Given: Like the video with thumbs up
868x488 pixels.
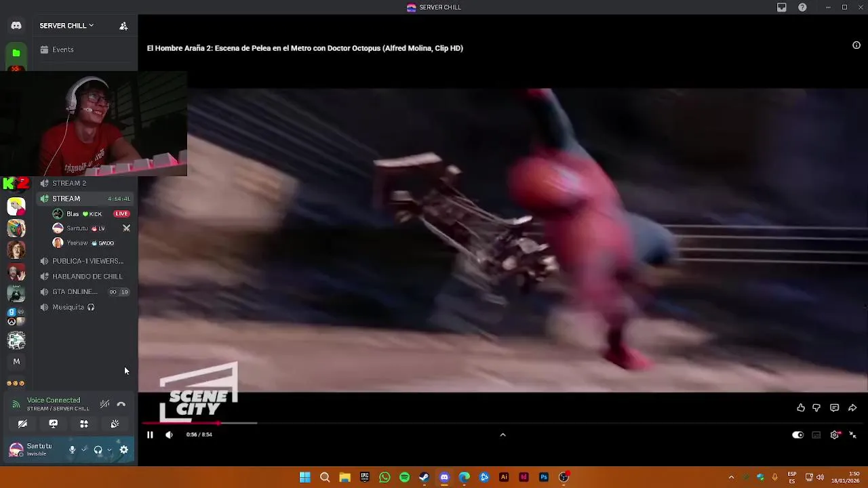Looking at the screenshot, I should (801, 407).
